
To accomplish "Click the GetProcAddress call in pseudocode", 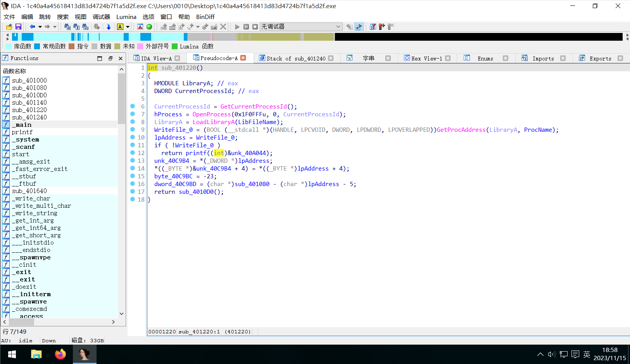I will coord(461,130).
